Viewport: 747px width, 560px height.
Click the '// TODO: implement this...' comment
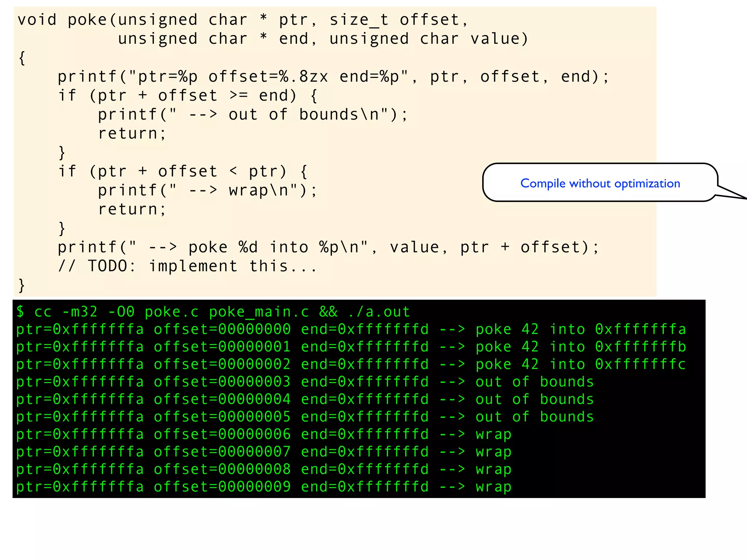(x=188, y=266)
